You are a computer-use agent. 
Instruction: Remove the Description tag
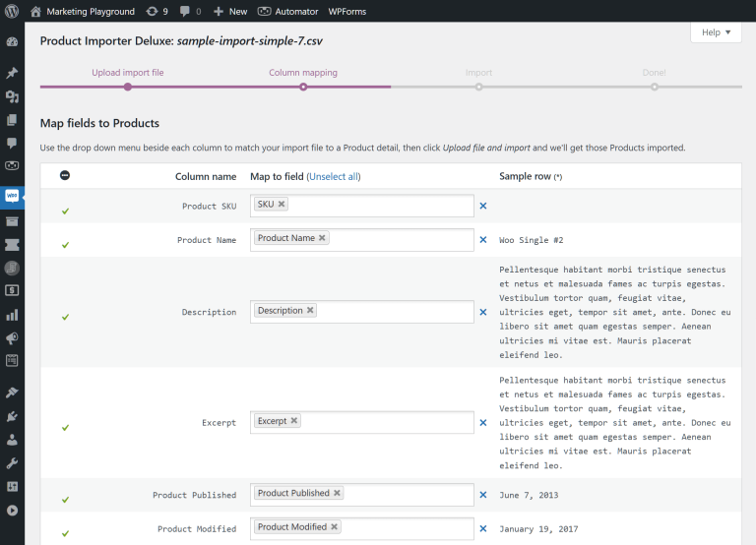coord(310,310)
